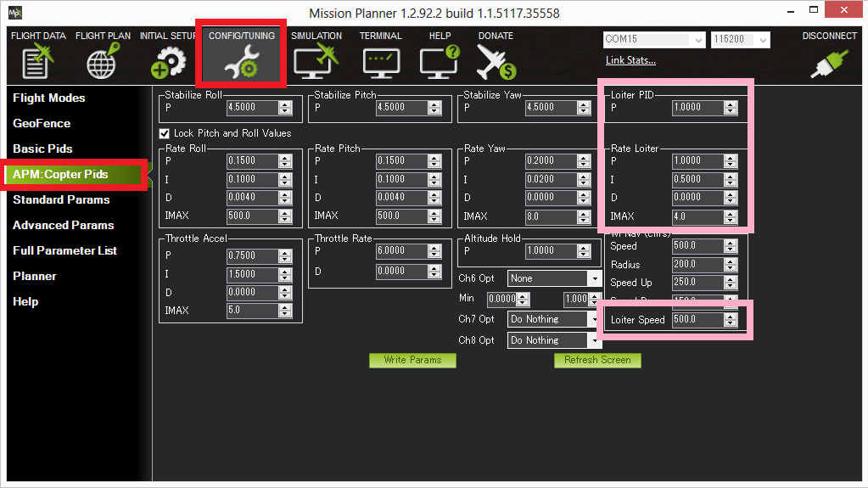Open the Help monitor icon
This screenshot has height=488, width=868.
click(439, 62)
